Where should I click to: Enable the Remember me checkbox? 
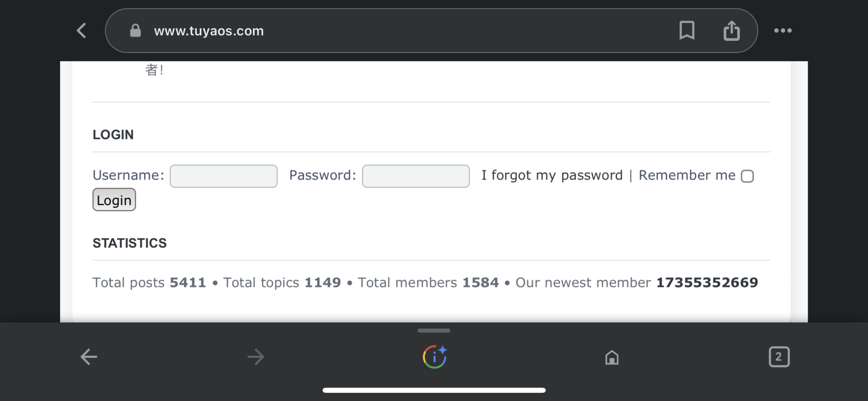pyautogui.click(x=747, y=176)
